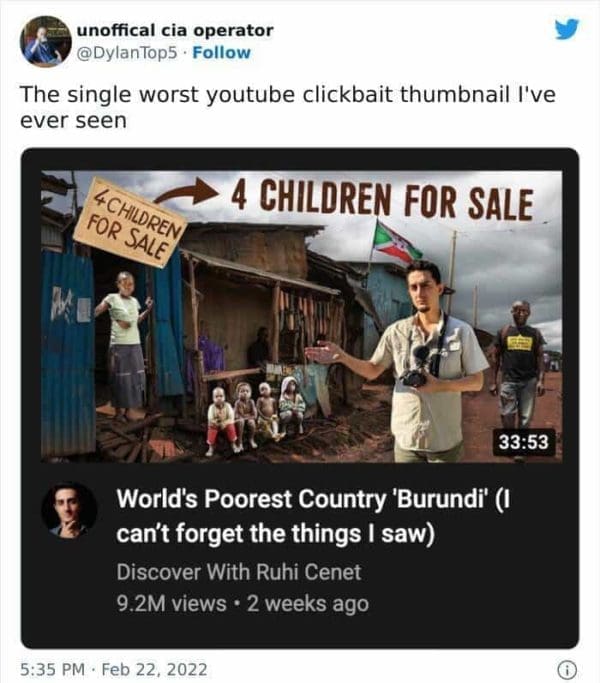Follow the @DylanTop5 account

[221, 53]
